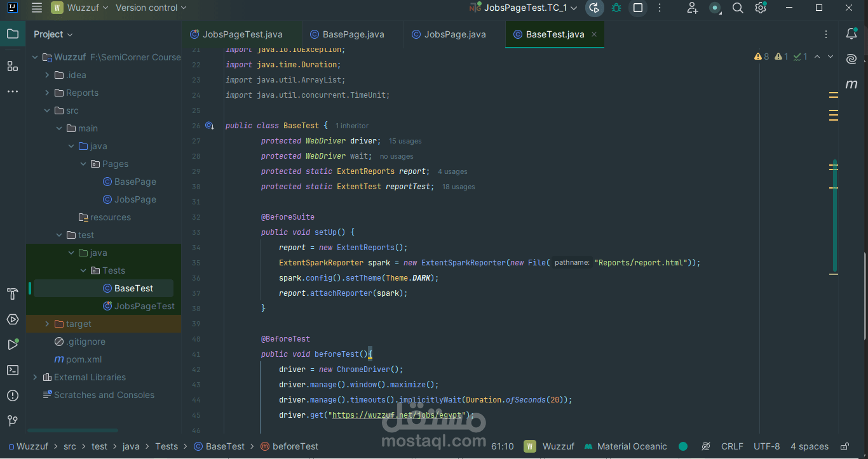Screen dimensions: 868x459
Task: Toggle read-only lock in status bar
Action: (x=844, y=446)
